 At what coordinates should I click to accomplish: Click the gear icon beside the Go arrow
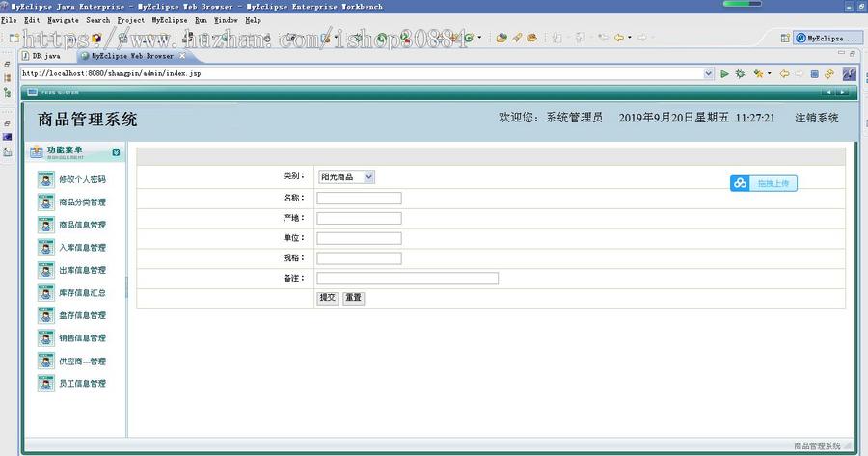pyautogui.click(x=740, y=73)
